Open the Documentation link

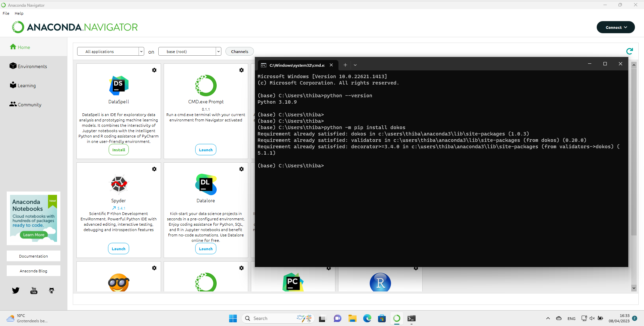tap(34, 256)
